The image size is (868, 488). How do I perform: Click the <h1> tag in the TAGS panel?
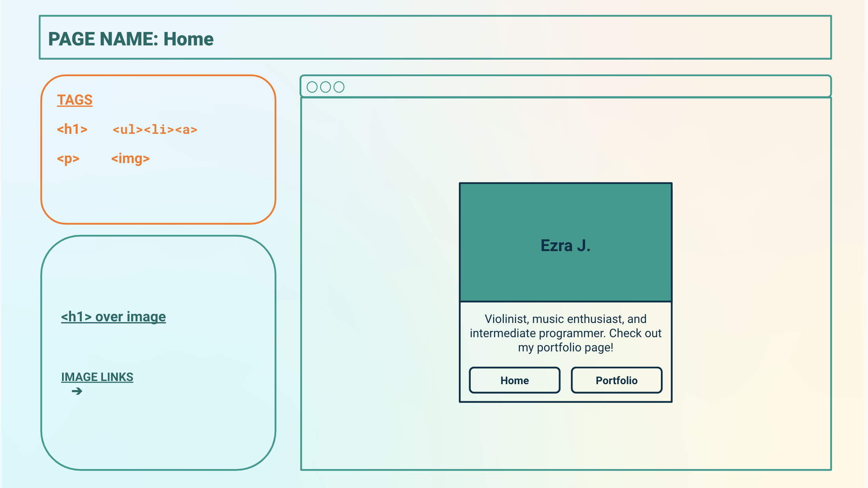click(72, 129)
